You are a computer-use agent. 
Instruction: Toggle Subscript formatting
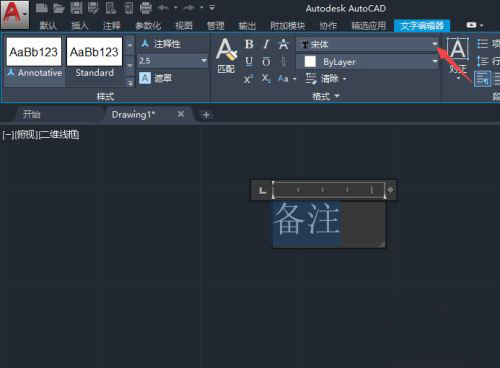click(266, 79)
